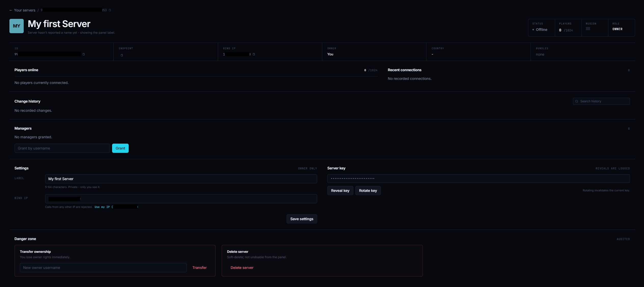The width and height of the screenshot is (644, 287).
Task: Click the Danger zone heading
Action: [25, 239]
